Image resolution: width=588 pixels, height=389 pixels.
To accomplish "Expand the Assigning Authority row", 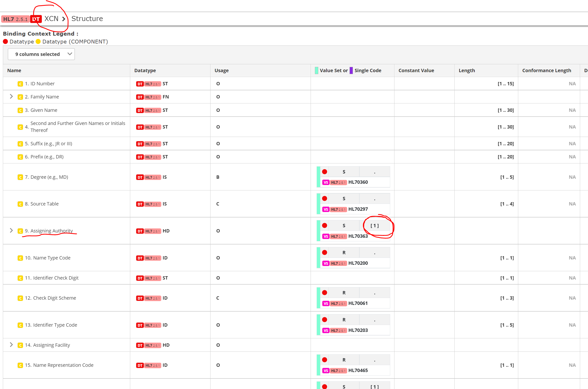I will pos(11,231).
